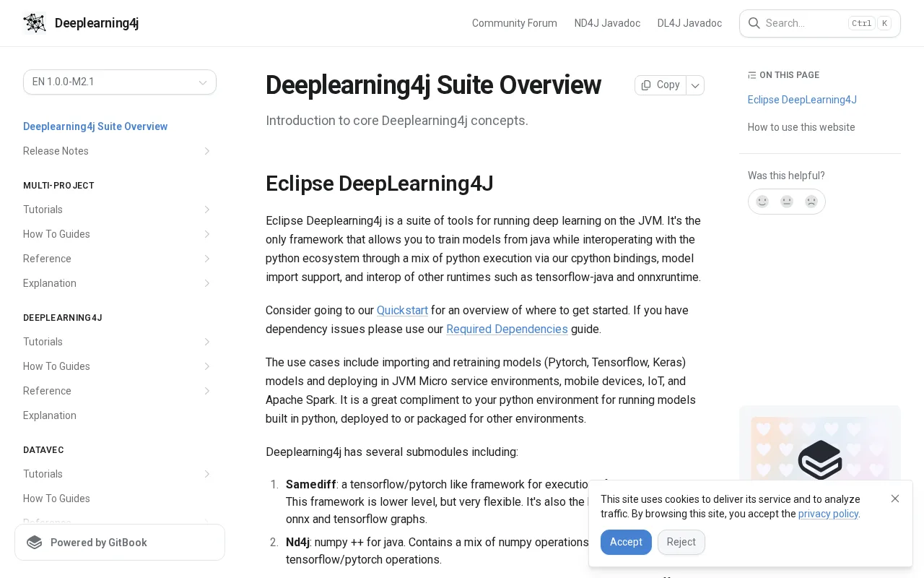Expand Multi-Project Explanation chevron
Image resolution: width=924 pixels, height=578 pixels.
coord(206,283)
